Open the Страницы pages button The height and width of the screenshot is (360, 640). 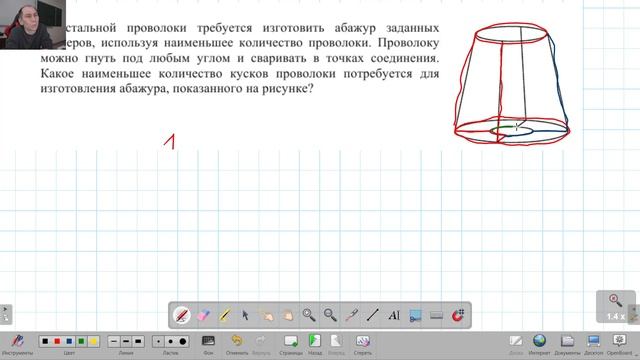point(291,344)
